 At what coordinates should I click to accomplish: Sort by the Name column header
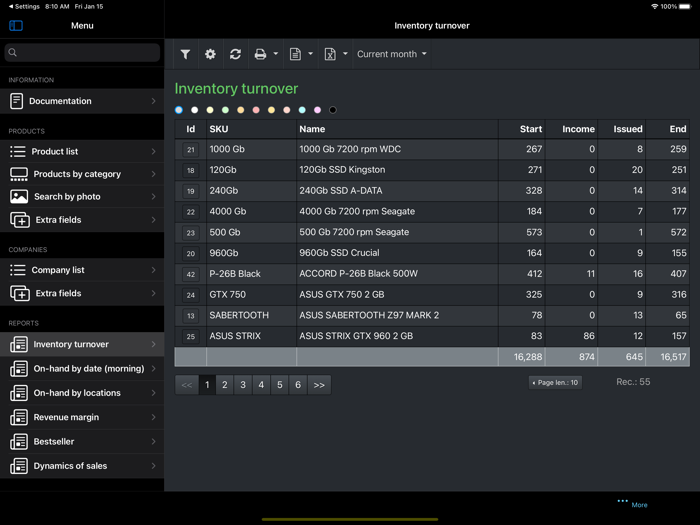397,129
